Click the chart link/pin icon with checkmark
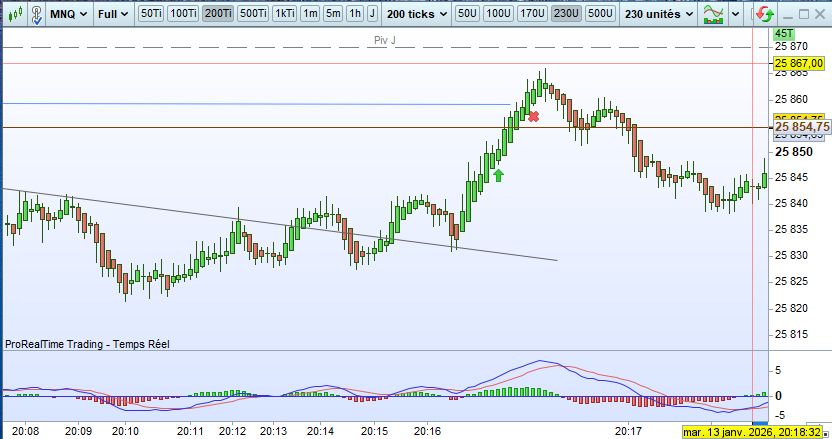Screen dimensions: 832x439 [x=37, y=14]
